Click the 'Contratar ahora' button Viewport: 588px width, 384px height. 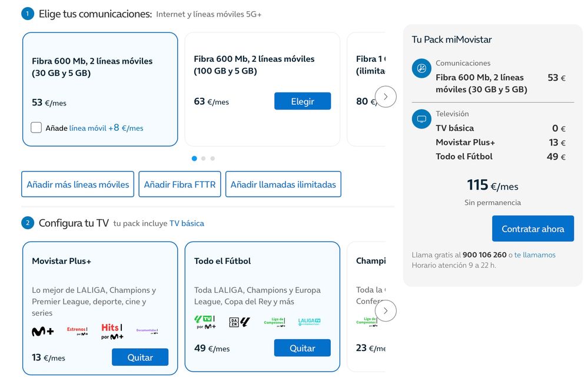tap(533, 229)
